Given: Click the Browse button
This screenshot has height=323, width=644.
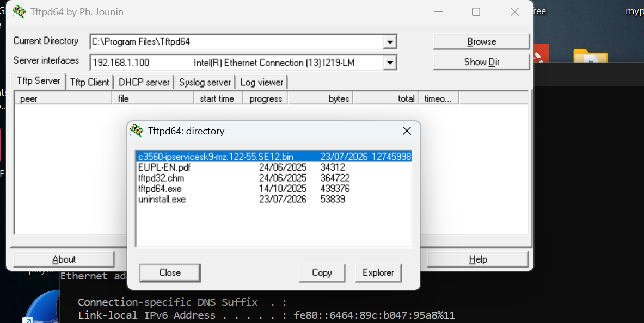Looking at the screenshot, I should click(481, 41).
